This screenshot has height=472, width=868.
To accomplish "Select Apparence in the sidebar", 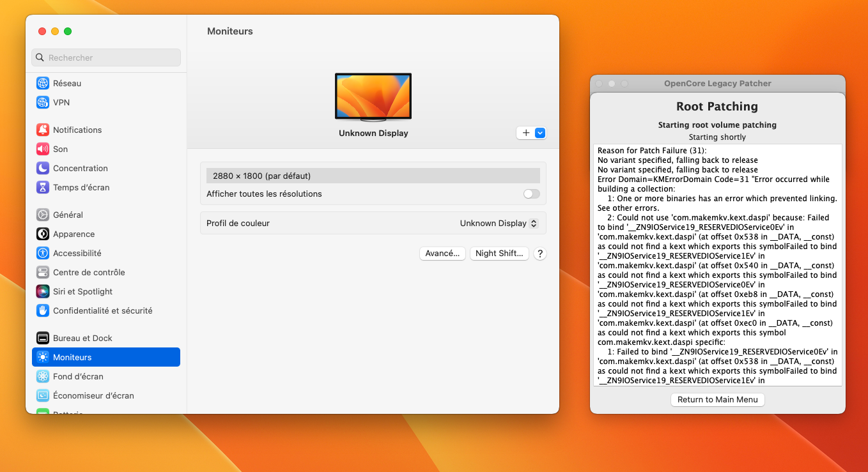I will click(x=106, y=234).
